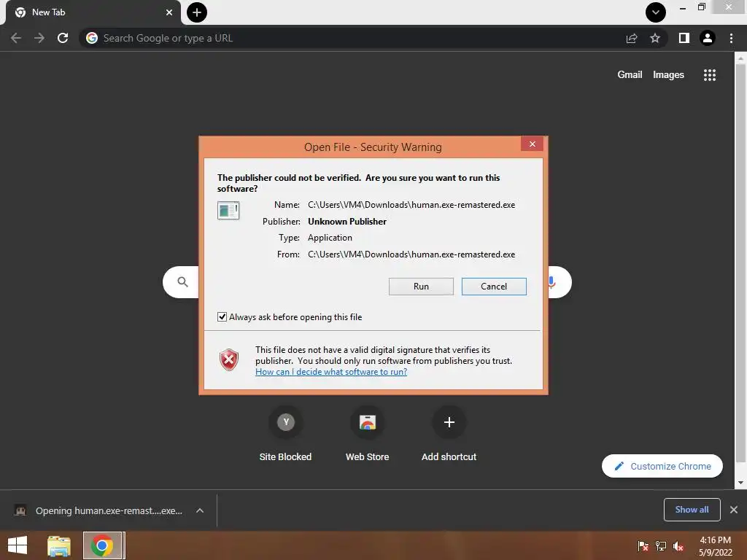Click the network tray icon

(661, 546)
